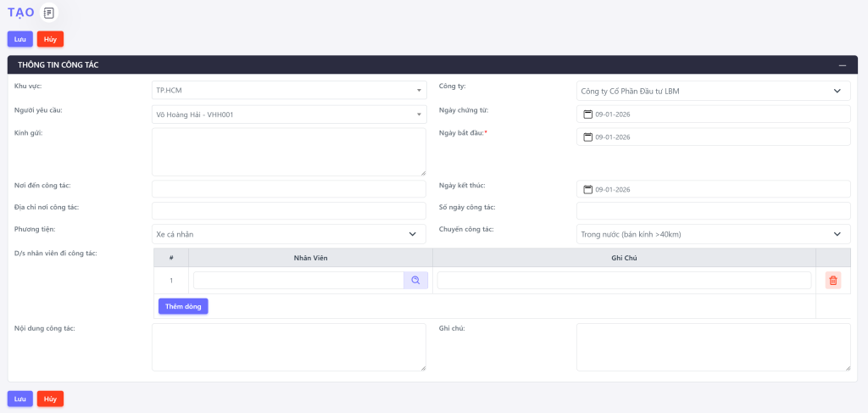
Task: Click the employee search magnifier icon
Action: point(415,280)
